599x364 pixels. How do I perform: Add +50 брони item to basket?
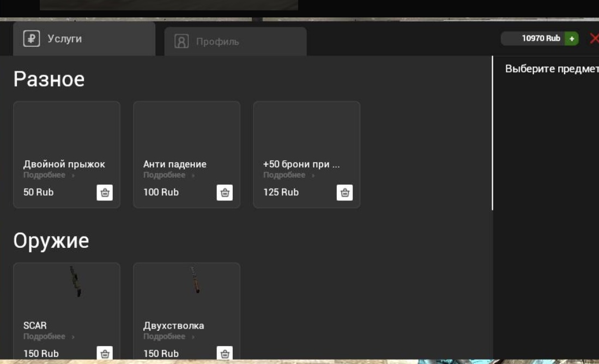344,193
